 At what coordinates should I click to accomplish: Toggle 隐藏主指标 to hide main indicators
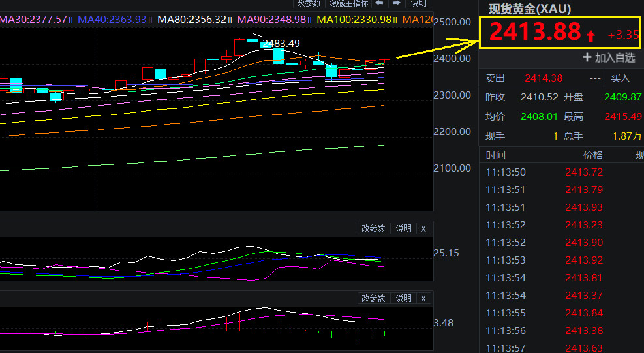[x=348, y=3]
